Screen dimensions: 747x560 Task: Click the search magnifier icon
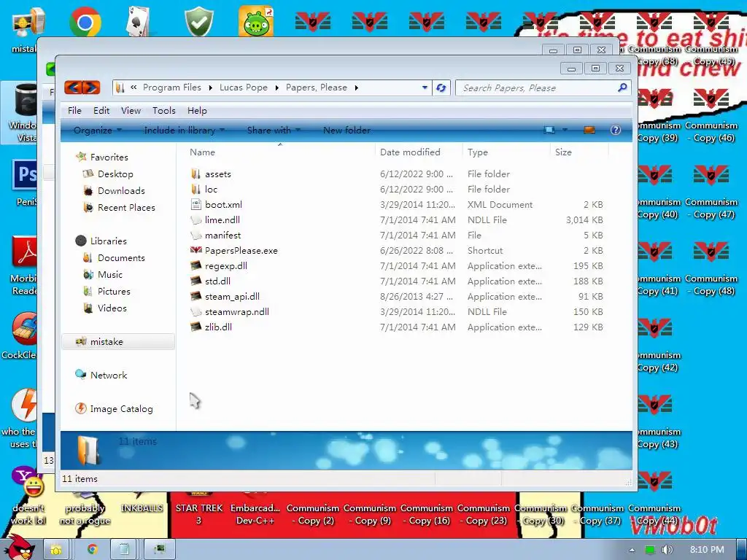tap(622, 87)
